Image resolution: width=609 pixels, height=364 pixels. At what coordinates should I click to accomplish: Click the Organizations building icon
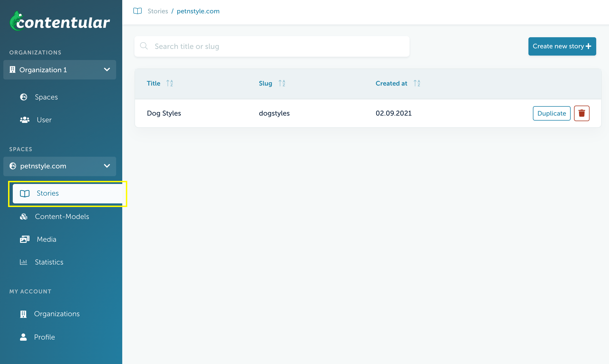pyautogui.click(x=23, y=314)
